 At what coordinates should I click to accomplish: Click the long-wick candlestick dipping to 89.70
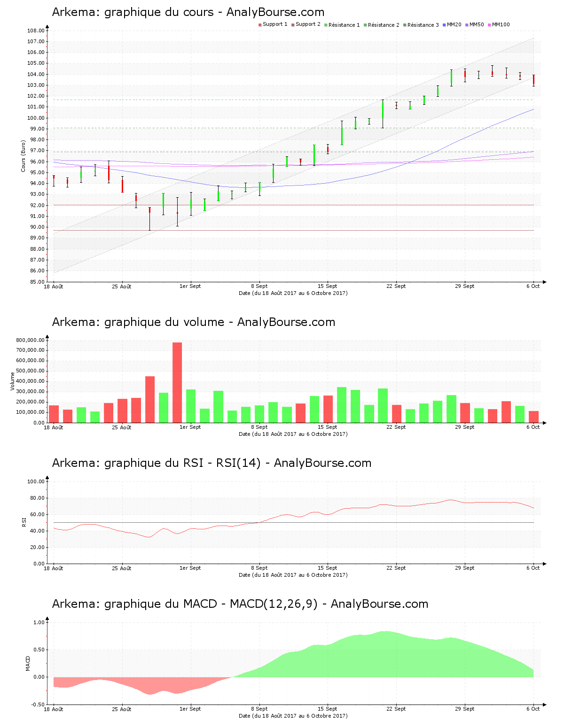tap(150, 219)
